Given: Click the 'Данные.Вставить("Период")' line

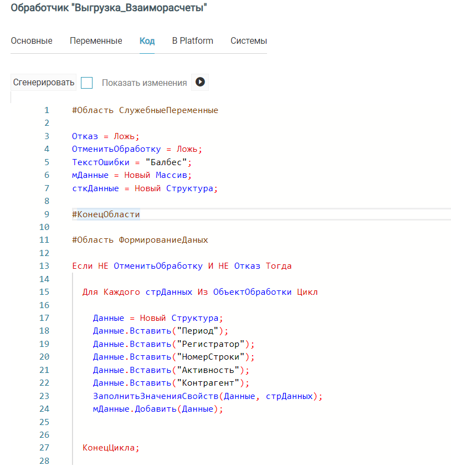Looking at the screenshot, I should coord(160,331).
